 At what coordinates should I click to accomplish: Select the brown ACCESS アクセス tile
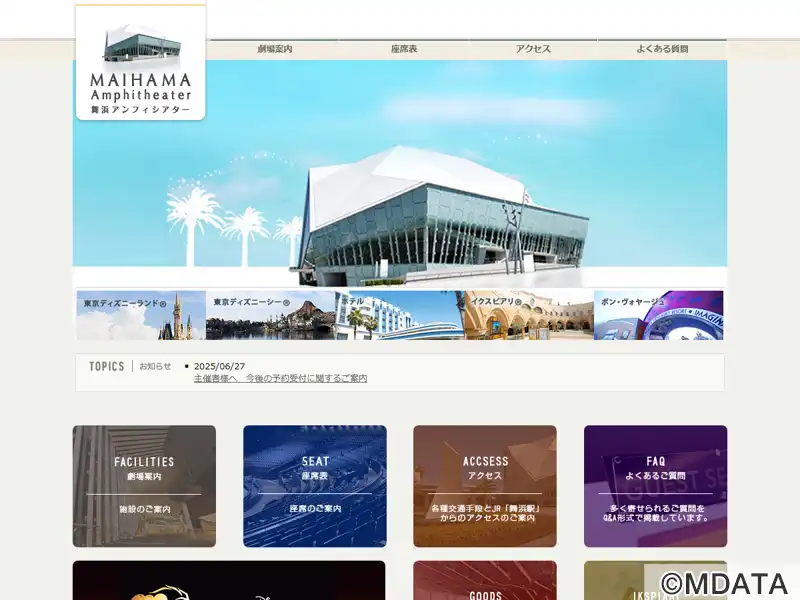485,486
